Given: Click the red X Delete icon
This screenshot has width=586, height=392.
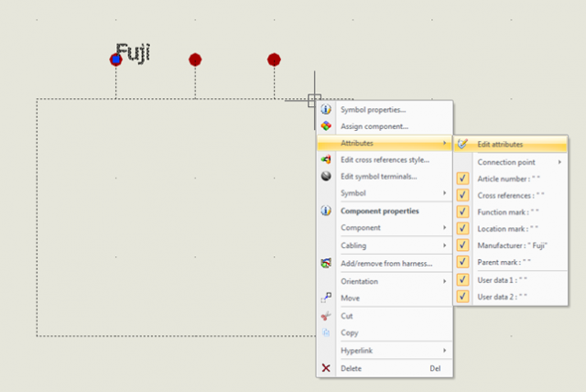Looking at the screenshot, I should 326,368.
